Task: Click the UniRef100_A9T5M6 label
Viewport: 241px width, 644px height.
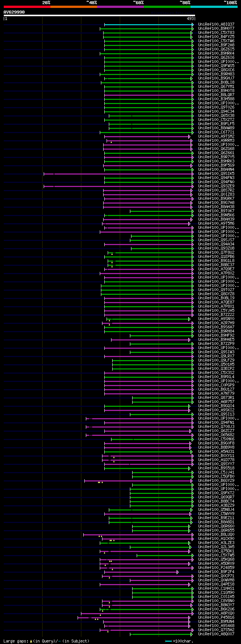Action: point(216,224)
